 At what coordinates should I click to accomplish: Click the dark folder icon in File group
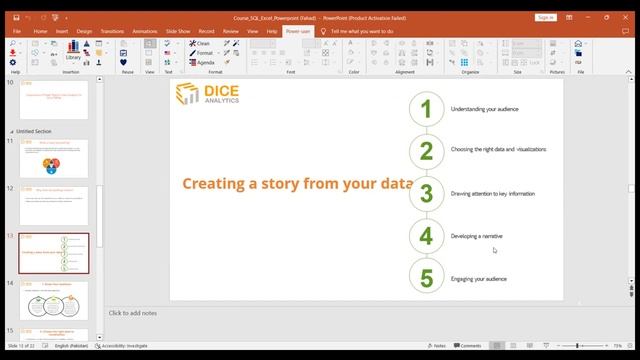click(578, 53)
